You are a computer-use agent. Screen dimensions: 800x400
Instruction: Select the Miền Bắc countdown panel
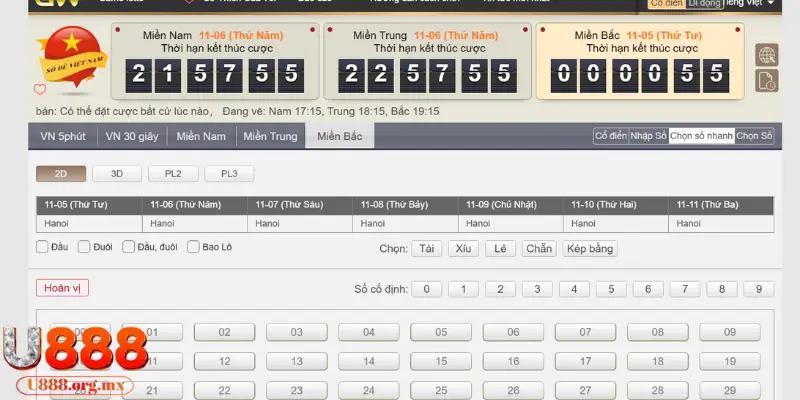(x=640, y=61)
